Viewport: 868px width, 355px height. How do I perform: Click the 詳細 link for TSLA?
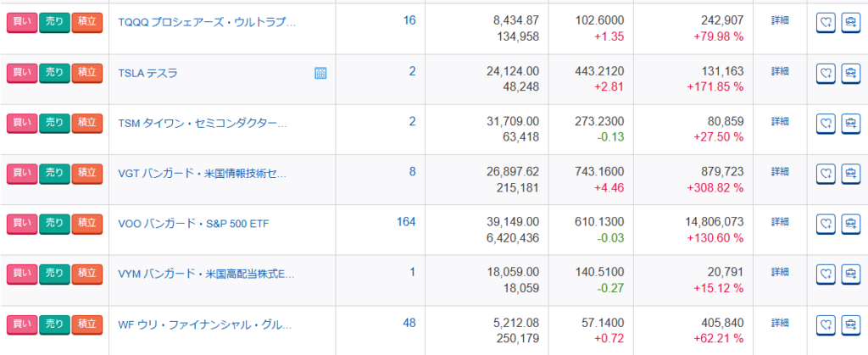(780, 70)
